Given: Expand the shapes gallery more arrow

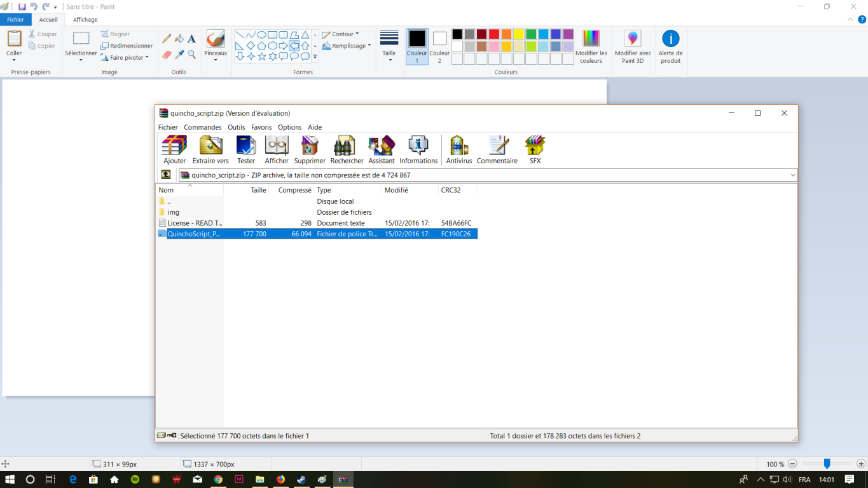Looking at the screenshot, I should 315,57.
